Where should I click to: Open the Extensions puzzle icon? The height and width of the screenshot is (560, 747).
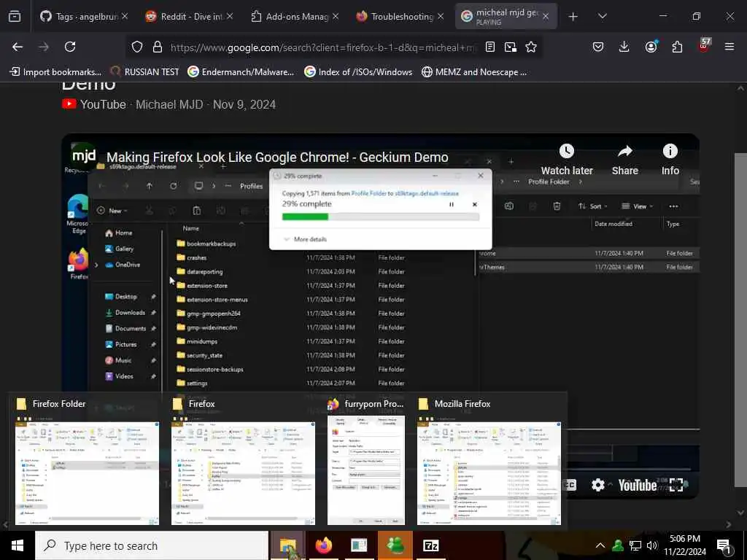coord(677,47)
